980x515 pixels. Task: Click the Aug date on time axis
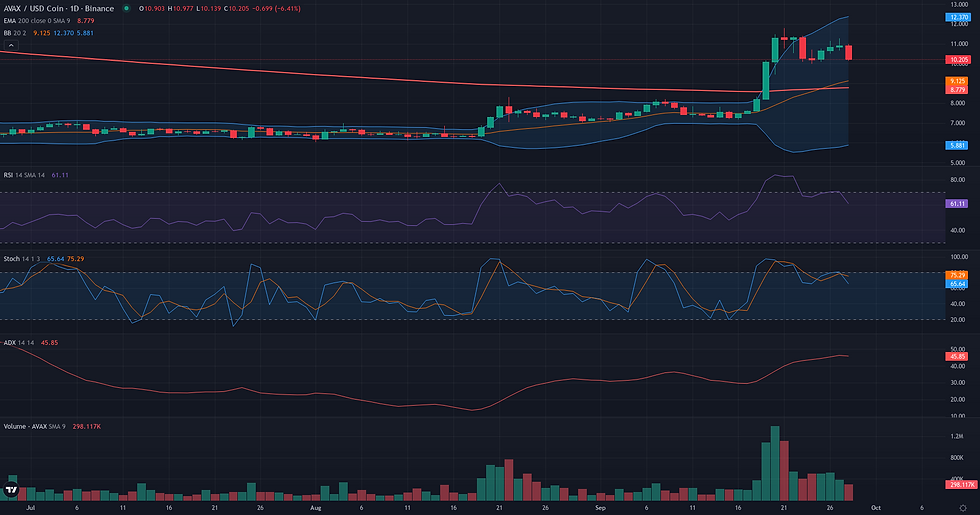[316, 508]
